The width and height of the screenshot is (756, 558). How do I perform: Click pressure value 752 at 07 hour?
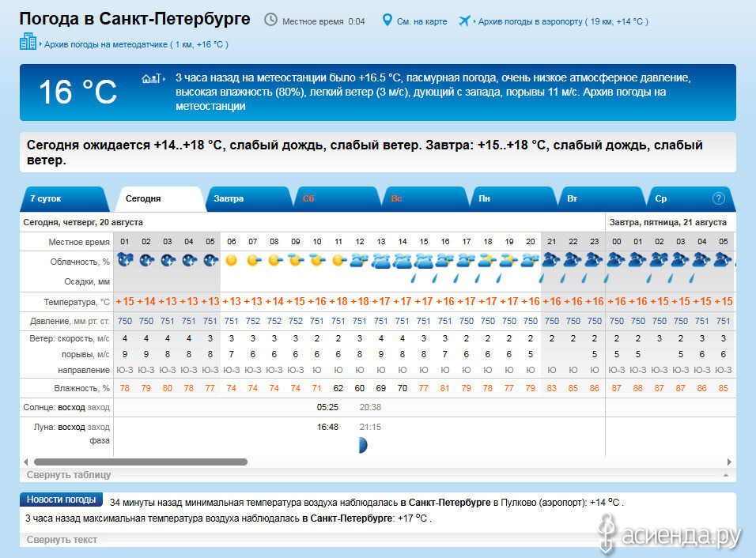point(252,321)
